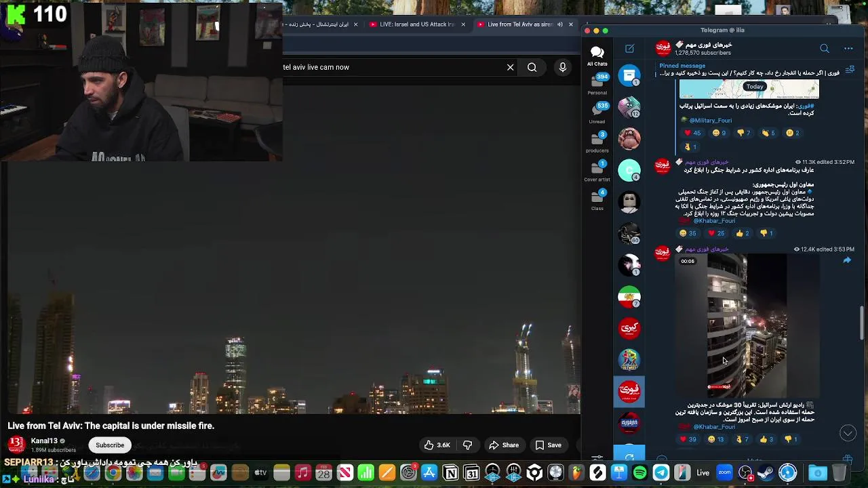Open Apple TV from the dock

[260, 472]
